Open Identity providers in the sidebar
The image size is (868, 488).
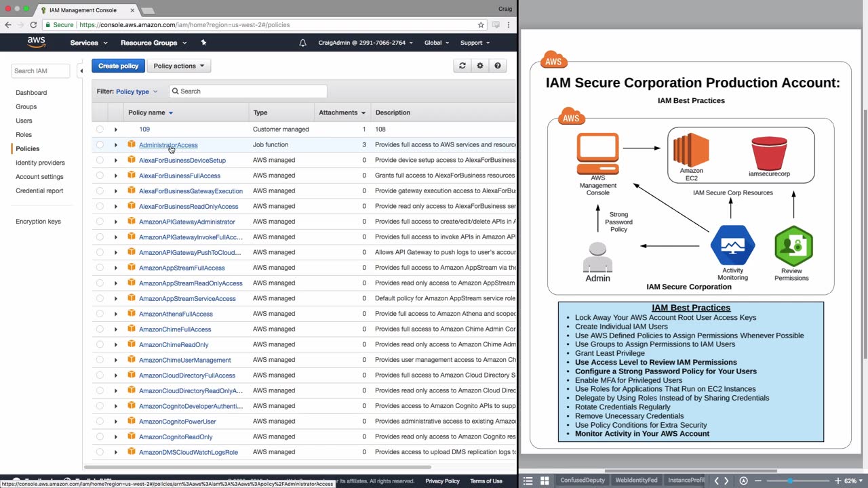[x=40, y=163]
